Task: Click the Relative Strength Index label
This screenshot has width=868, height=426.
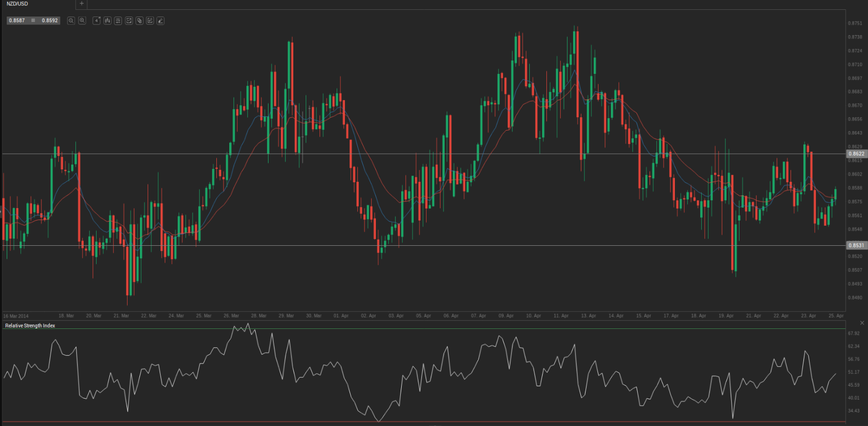Action: pos(30,326)
